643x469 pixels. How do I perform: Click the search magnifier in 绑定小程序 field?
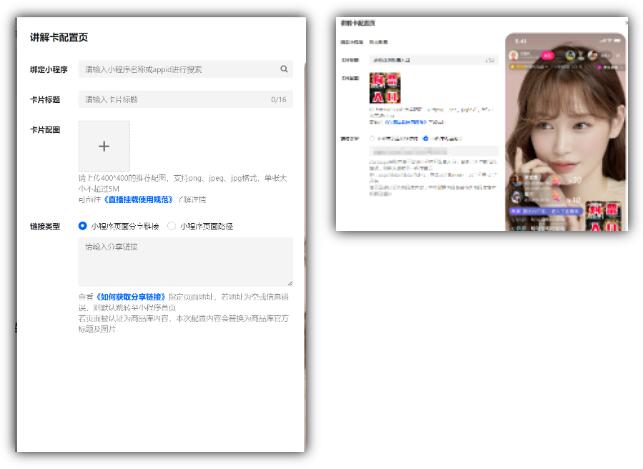click(284, 69)
